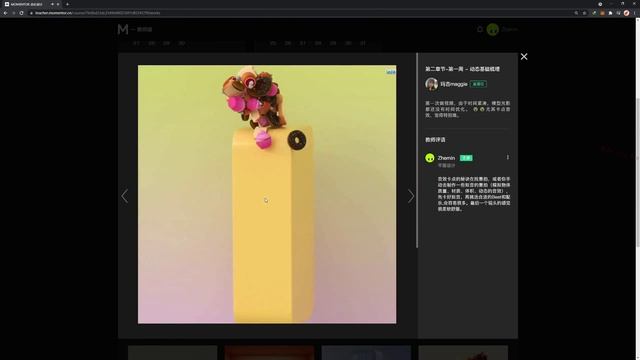Image resolution: width=640 pixels, height=360 pixels.
Task: Bookmark this page with the star icon
Action: (x=584, y=13)
